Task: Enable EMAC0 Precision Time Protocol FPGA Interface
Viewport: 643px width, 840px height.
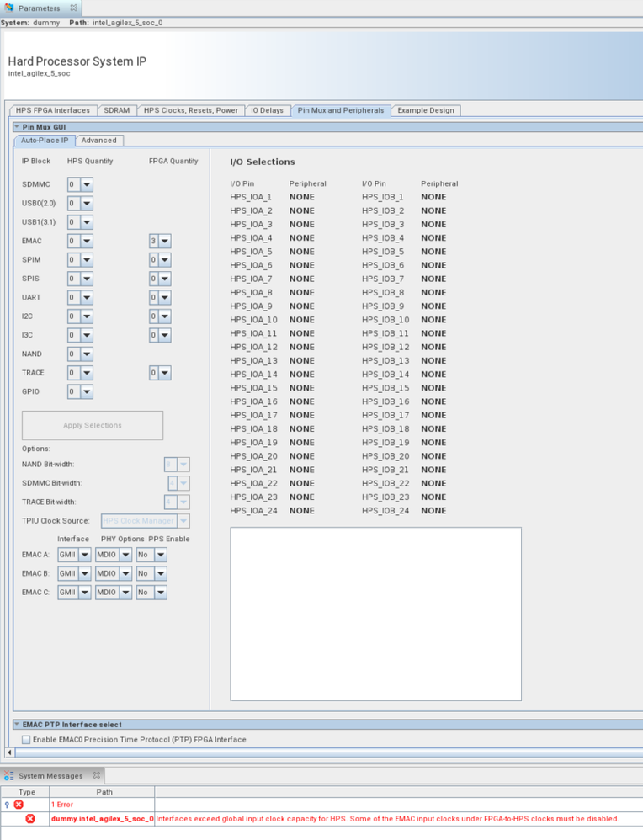Action: pyautogui.click(x=26, y=740)
